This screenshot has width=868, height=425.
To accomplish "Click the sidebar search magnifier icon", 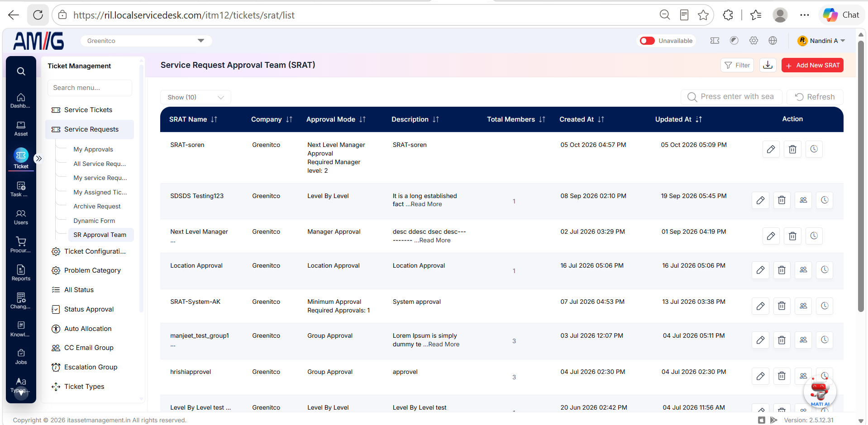I will point(21,71).
